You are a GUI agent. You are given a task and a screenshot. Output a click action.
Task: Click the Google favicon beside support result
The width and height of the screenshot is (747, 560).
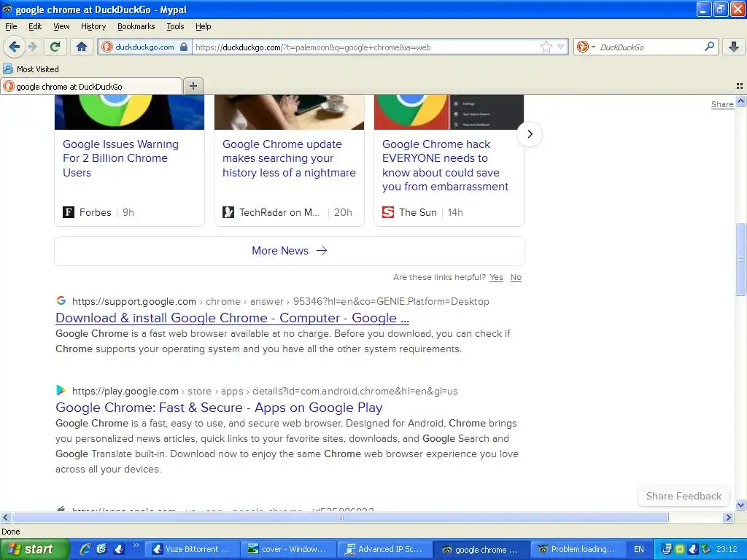pos(61,300)
